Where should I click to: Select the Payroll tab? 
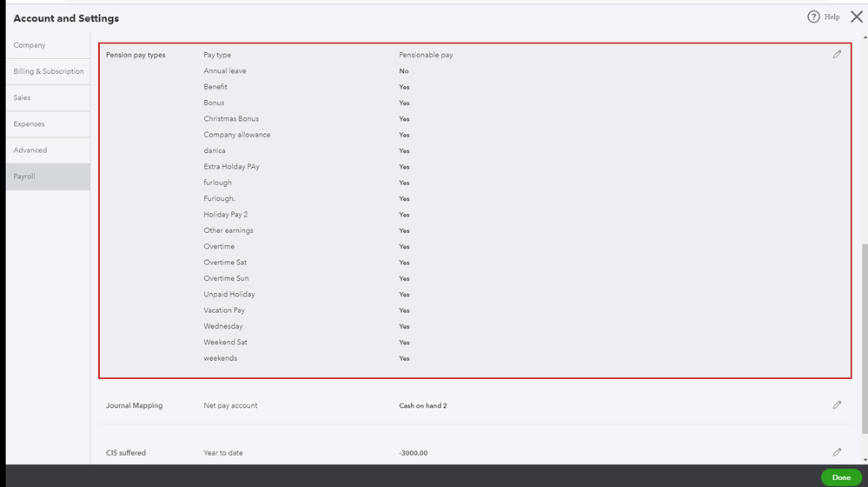coord(24,177)
